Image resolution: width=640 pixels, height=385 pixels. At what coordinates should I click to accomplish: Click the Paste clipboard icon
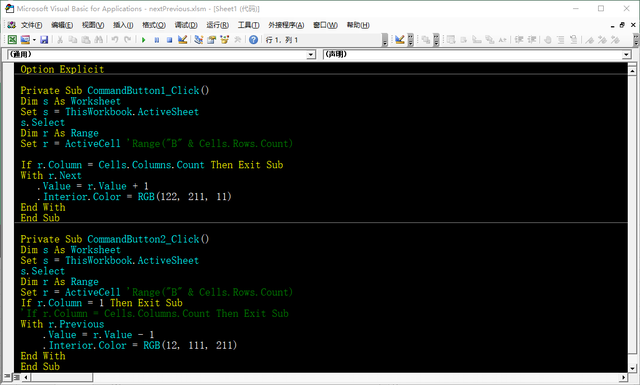86,40
